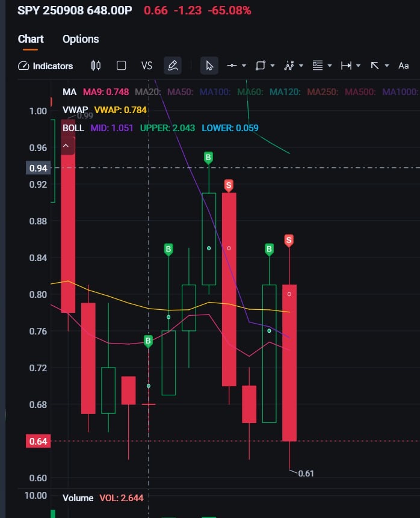Expand the arrow tool dropdown arrow
Screen dimensions: 420x518
(387, 66)
